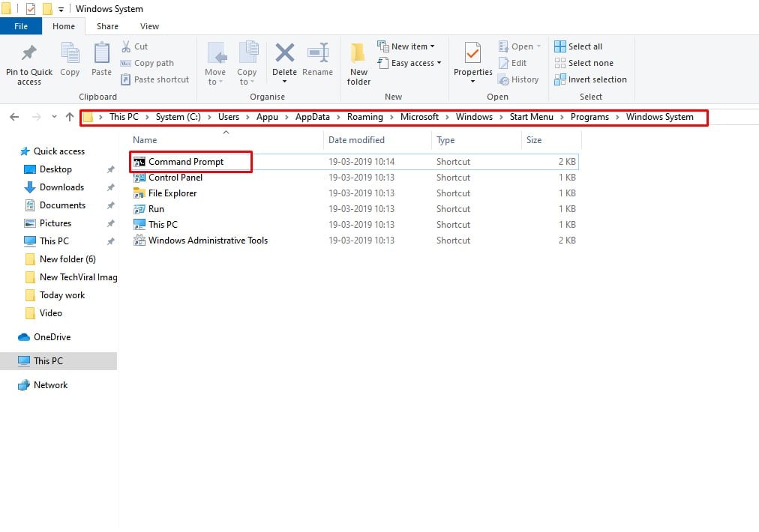Click the Quick Access Toolbar properties checkmark
This screenshot has height=532, width=759.
pyautogui.click(x=31, y=9)
